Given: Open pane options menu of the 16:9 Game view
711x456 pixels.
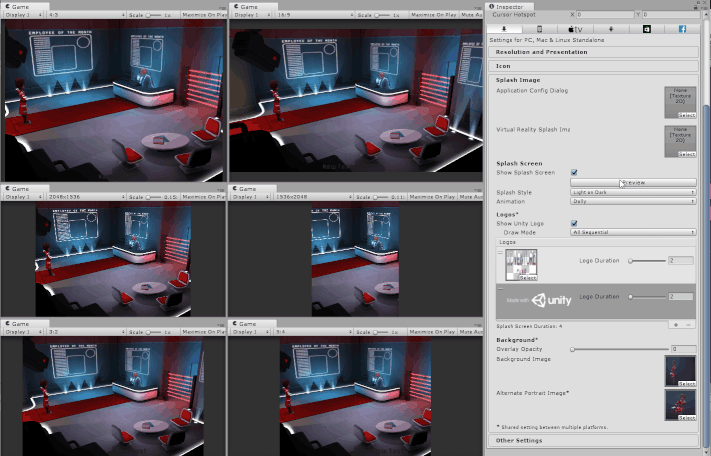Looking at the screenshot, I should pyautogui.click(x=478, y=8).
